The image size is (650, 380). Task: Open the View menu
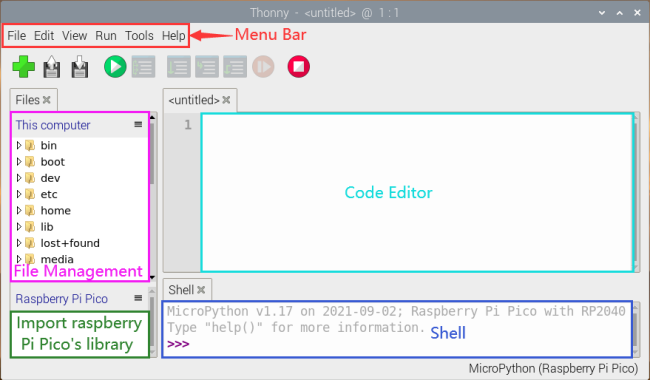pyautogui.click(x=75, y=36)
